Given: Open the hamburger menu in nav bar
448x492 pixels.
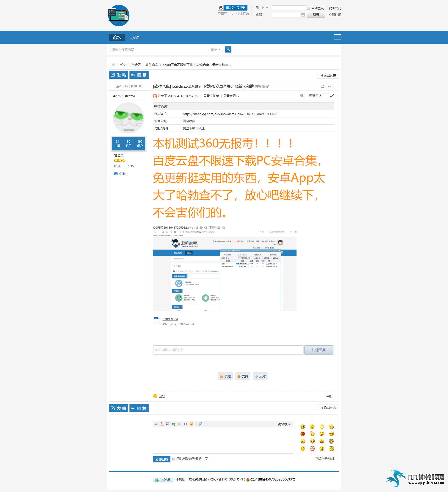Looking at the screenshot, I should tap(337, 37).
